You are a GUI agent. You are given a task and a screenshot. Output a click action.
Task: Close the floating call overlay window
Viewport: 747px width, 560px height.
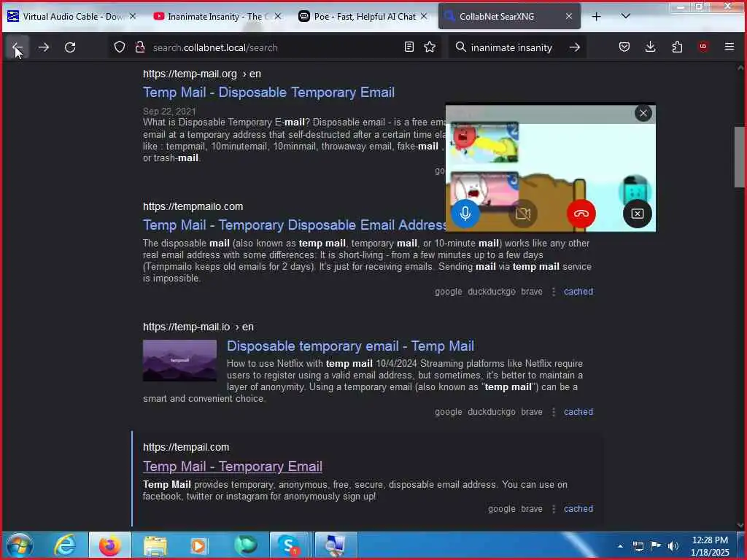[x=643, y=113]
